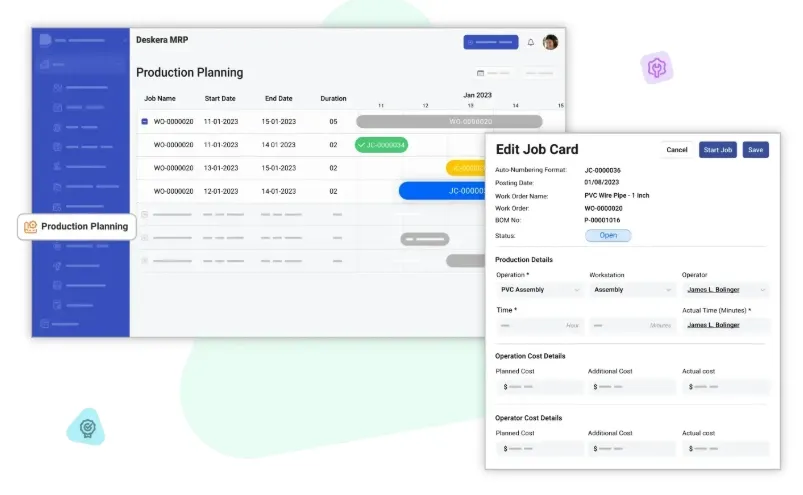803x495 pixels.
Task: Click the notification bell icon
Action: click(531, 42)
